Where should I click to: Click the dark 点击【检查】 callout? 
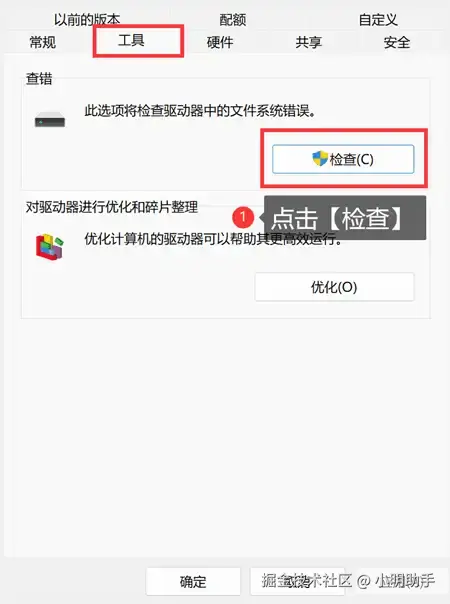point(345,218)
